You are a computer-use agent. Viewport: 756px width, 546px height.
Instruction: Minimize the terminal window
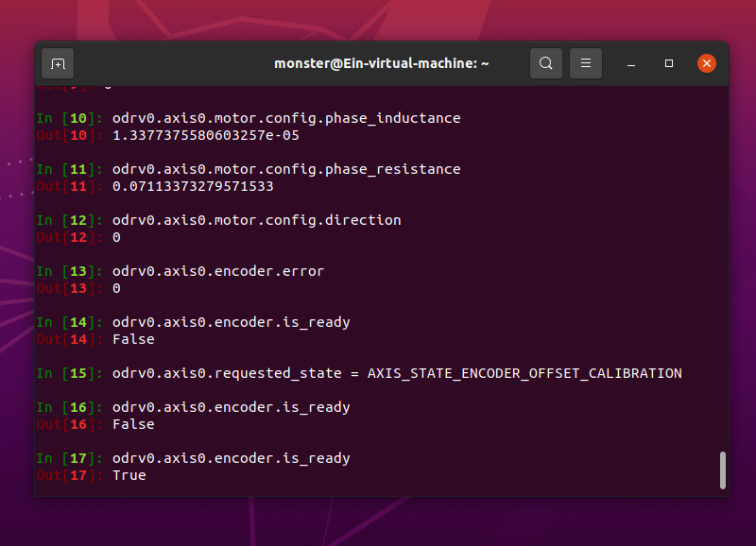(x=630, y=63)
